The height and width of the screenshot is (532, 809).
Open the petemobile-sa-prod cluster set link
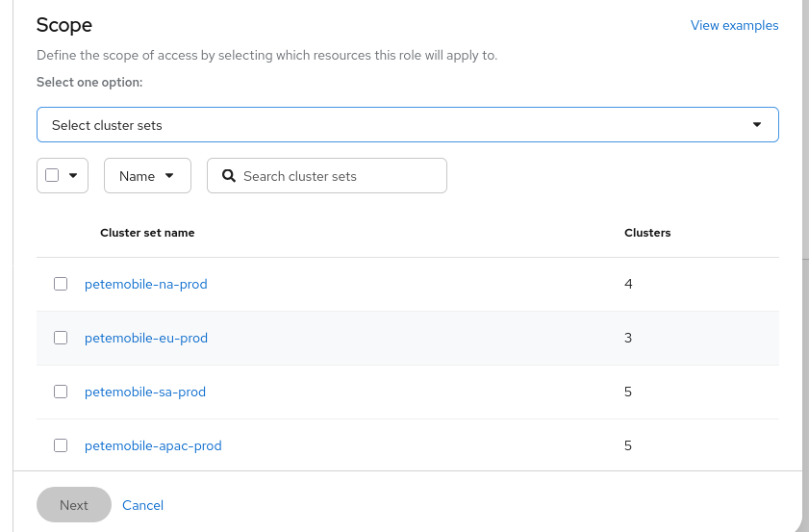click(x=145, y=392)
